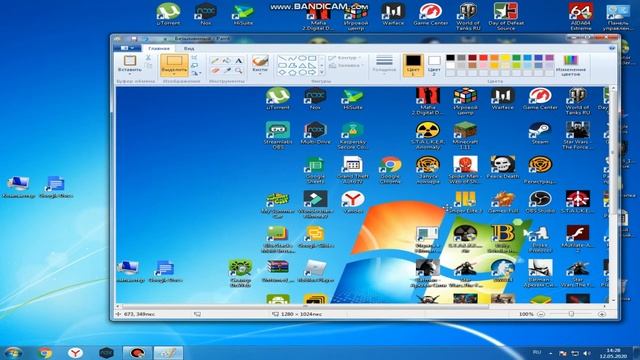This screenshot has height=360, width=640.
Task: Click the Google Chrome taskbar icon
Action: 45,352
